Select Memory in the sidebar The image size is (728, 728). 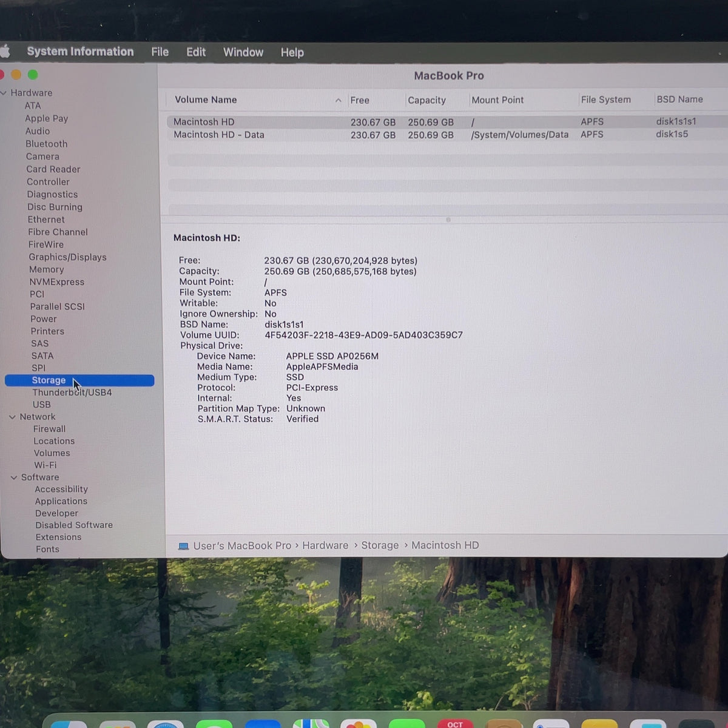coord(46,269)
